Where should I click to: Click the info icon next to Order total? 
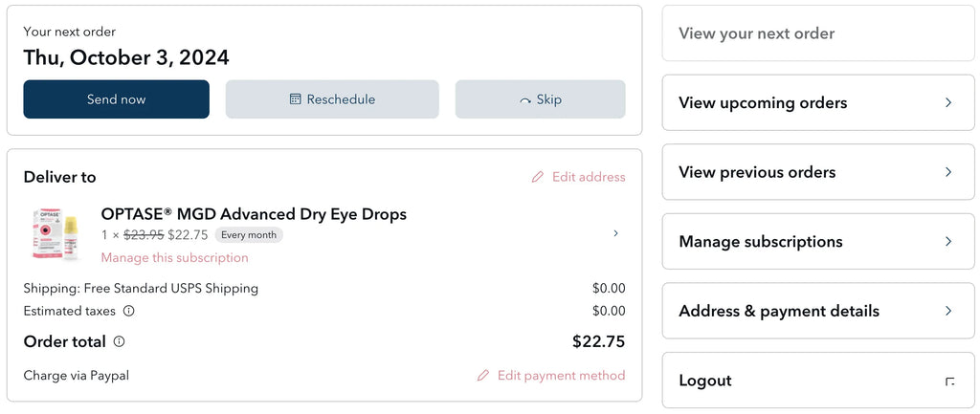pos(119,341)
